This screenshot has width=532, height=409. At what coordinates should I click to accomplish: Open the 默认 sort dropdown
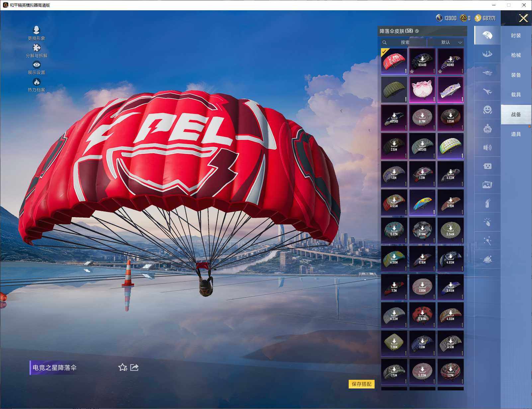click(446, 42)
